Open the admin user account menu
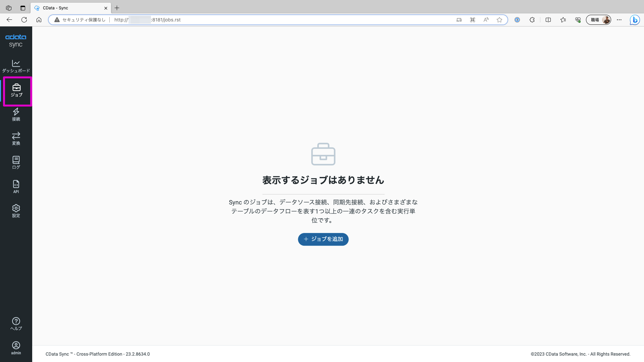This screenshot has height=362, width=644. click(16, 348)
